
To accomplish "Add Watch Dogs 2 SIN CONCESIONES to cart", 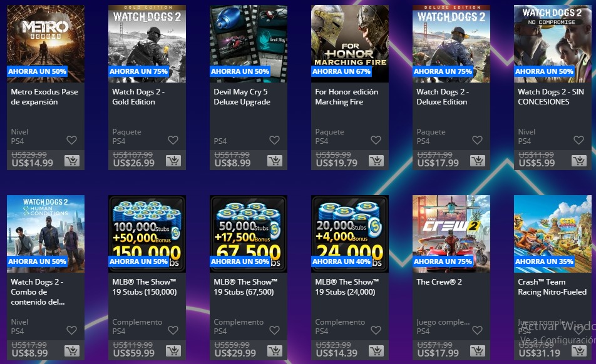I will pos(579,161).
